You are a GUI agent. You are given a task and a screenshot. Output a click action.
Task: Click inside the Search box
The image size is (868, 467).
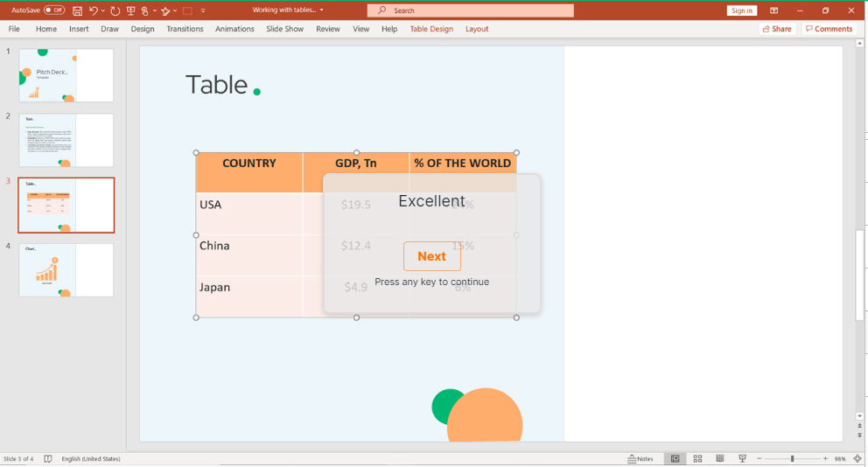click(x=471, y=10)
